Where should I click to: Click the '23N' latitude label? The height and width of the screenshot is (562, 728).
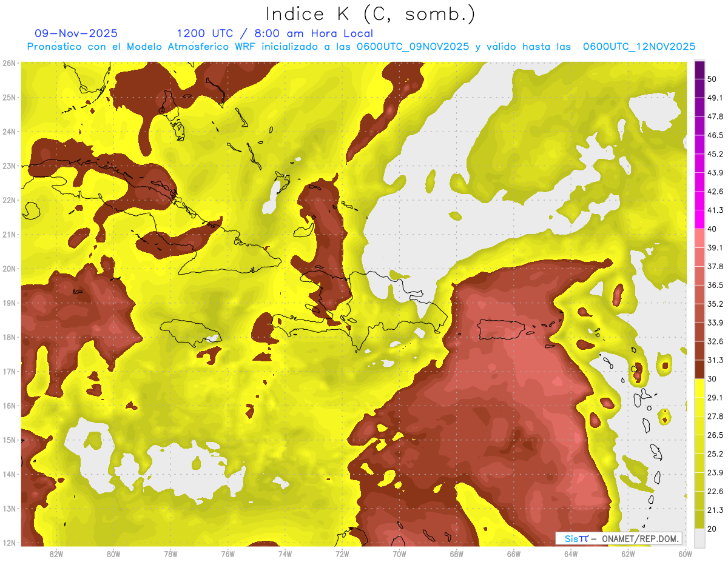pos(8,166)
